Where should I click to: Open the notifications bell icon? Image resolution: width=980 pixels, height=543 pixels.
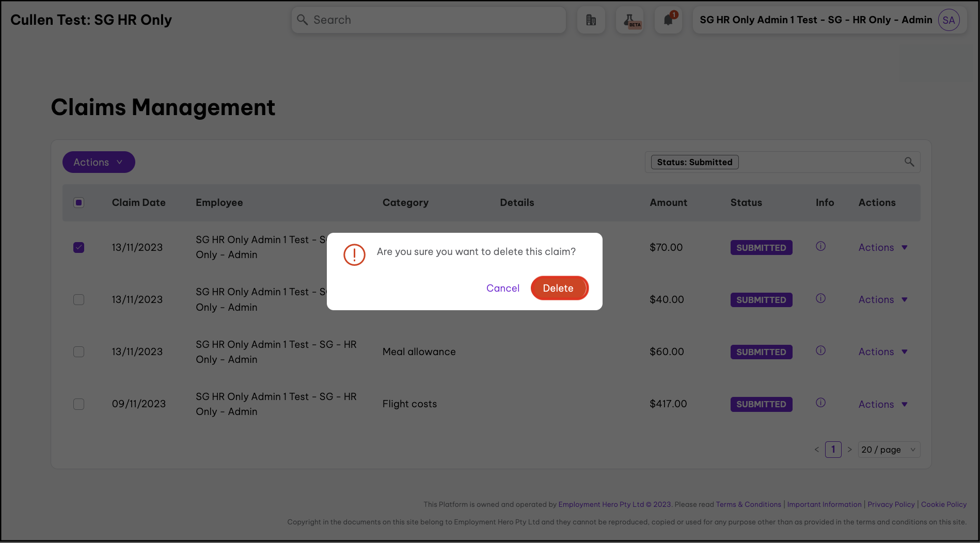click(668, 20)
